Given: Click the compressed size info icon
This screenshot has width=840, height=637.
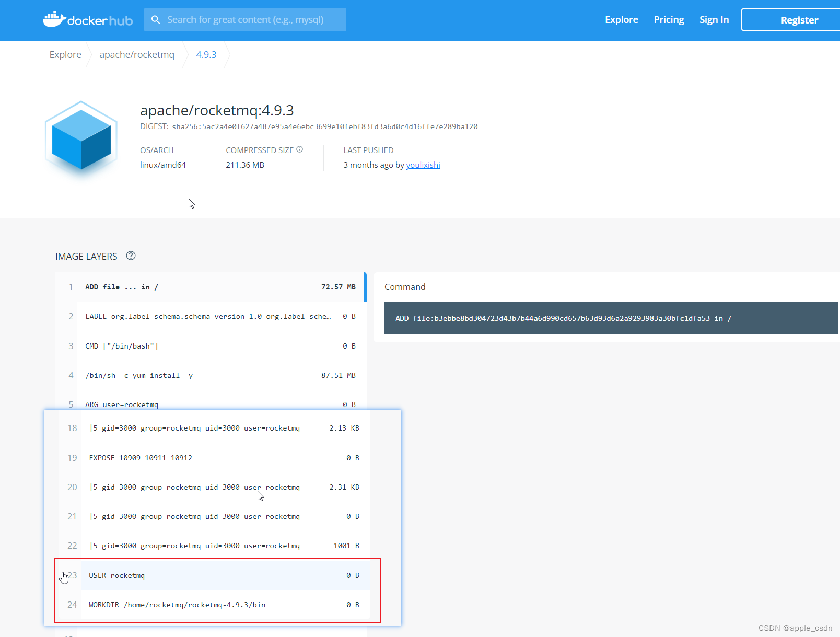Looking at the screenshot, I should 300,149.
